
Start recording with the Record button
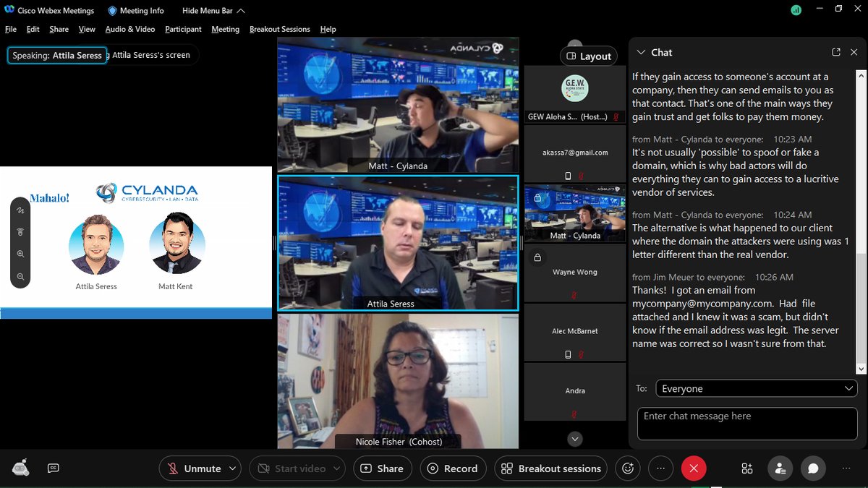point(453,468)
